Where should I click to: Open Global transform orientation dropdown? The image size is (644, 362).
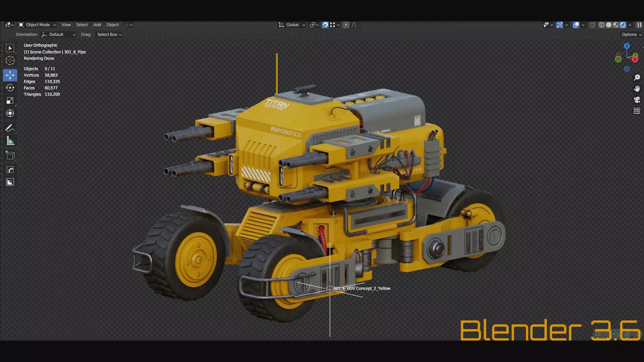click(x=292, y=25)
